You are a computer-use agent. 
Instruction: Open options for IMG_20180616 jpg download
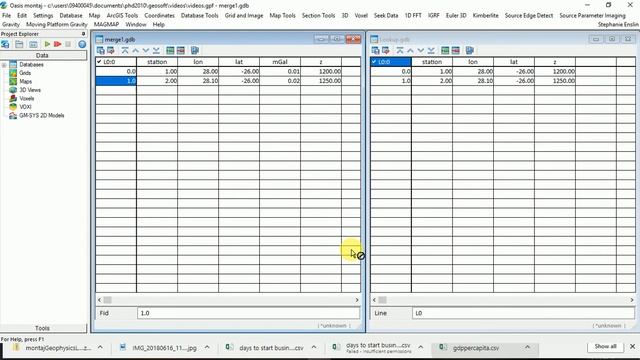(207, 347)
